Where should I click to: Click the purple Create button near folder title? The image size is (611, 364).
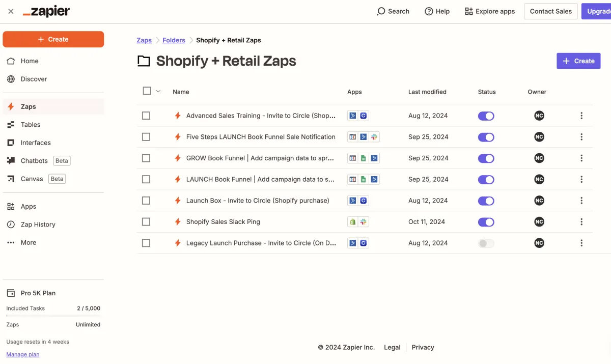tap(578, 61)
